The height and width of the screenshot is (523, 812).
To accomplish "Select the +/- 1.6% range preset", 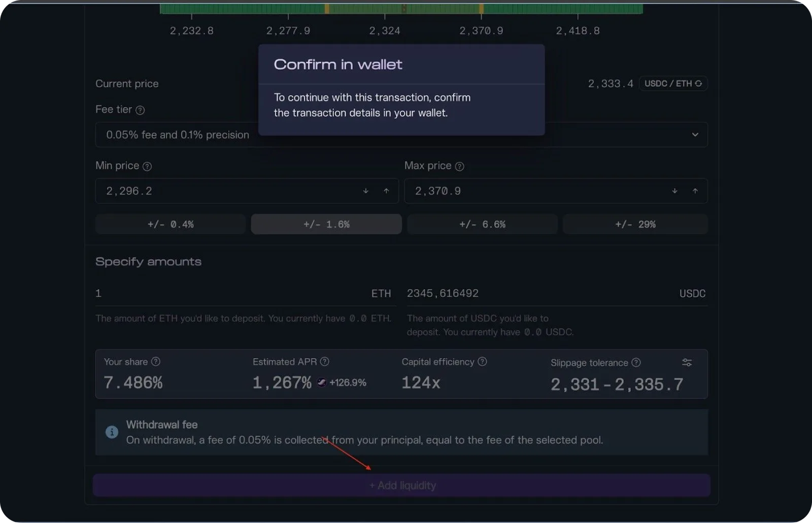I will click(326, 224).
